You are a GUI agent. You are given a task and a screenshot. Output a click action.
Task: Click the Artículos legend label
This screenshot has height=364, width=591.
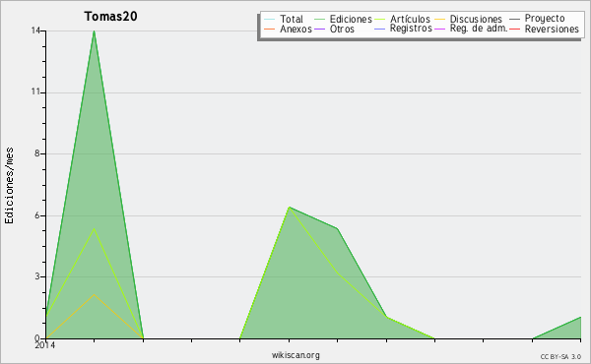[x=410, y=19]
